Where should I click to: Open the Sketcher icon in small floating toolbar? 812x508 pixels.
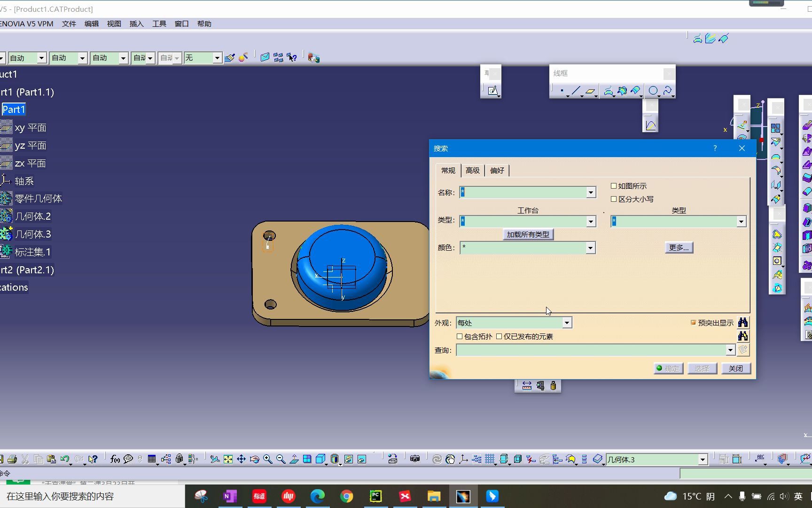click(492, 91)
